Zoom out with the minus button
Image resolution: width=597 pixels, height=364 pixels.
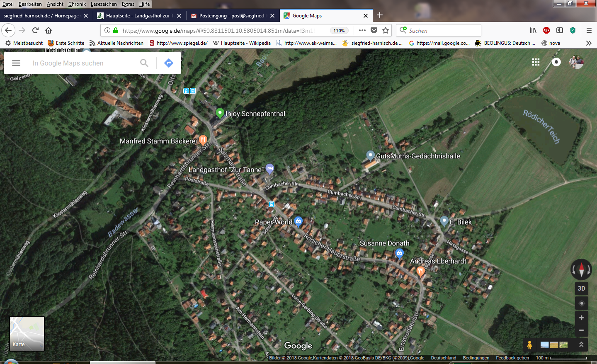pyautogui.click(x=582, y=330)
